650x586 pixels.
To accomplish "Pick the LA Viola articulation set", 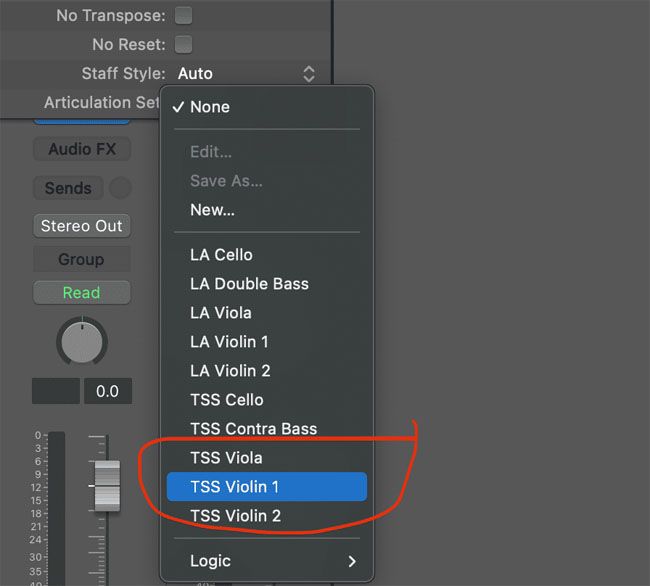I will (x=221, y=313).
